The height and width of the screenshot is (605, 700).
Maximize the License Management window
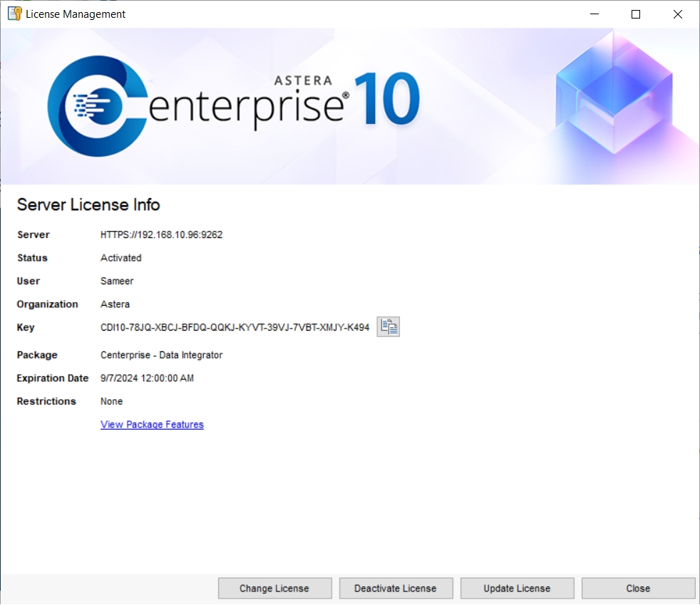click(636, 14)
